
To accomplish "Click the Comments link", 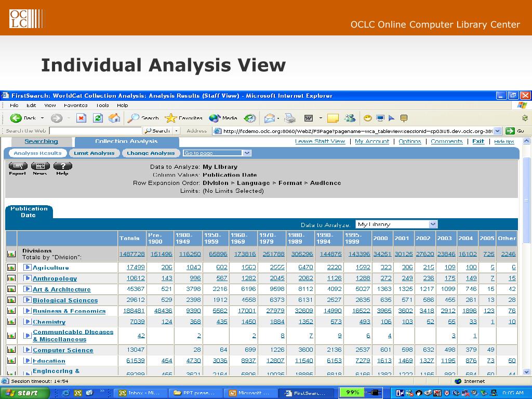I will click(446, 141).
